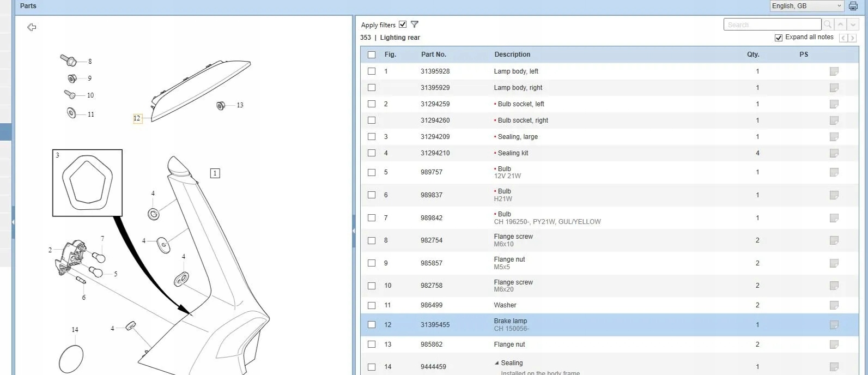Open note icon for Brake lamp row
Screen dimensions: 868x375
[x=834, y=325]
